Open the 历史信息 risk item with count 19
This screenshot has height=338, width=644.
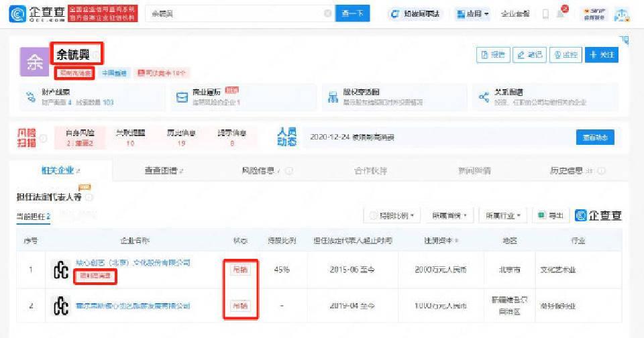(x=181, y=137)
